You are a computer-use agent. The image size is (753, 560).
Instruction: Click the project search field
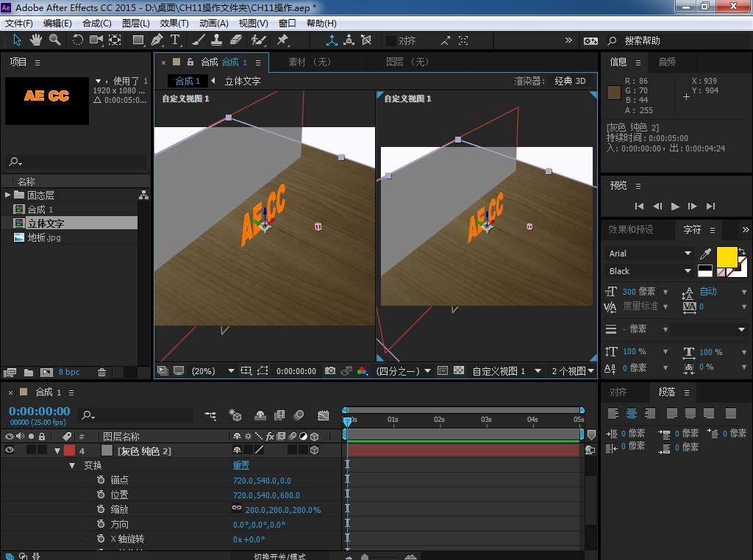(x=76, y=161)
